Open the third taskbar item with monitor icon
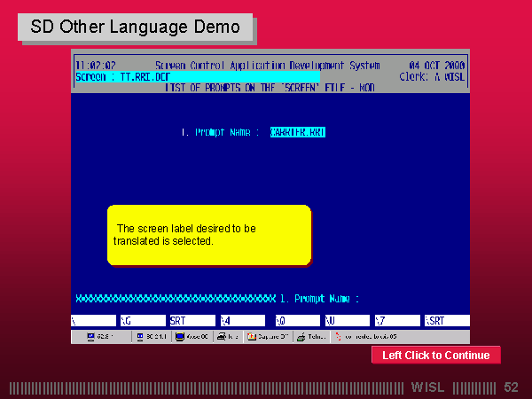This screenshot has width=532, height=399. point(193,337)
